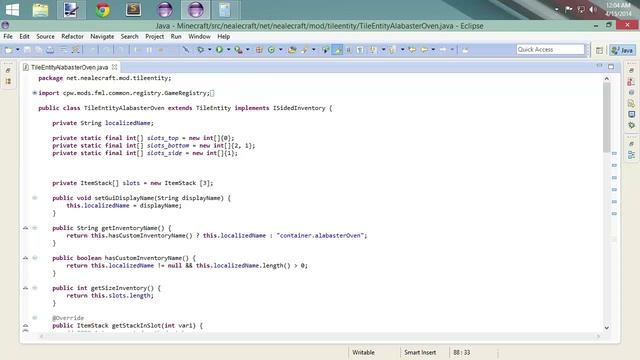Image resolution: width=640 pixels, height=360 pixels.
Task: Open the External Tools dropdown arrow
Action: pos(247,50)
